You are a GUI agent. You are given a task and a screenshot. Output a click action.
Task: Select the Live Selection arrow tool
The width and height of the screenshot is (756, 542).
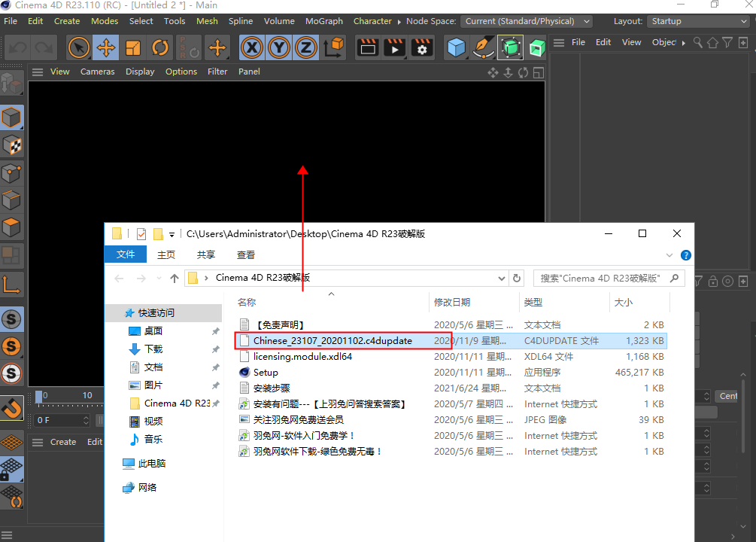78,48
